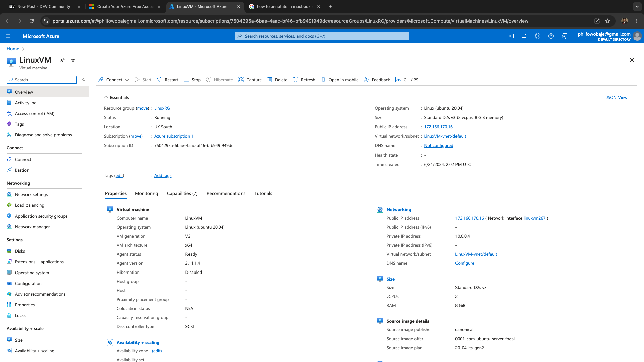Open the JSON View link

point(616,97)
